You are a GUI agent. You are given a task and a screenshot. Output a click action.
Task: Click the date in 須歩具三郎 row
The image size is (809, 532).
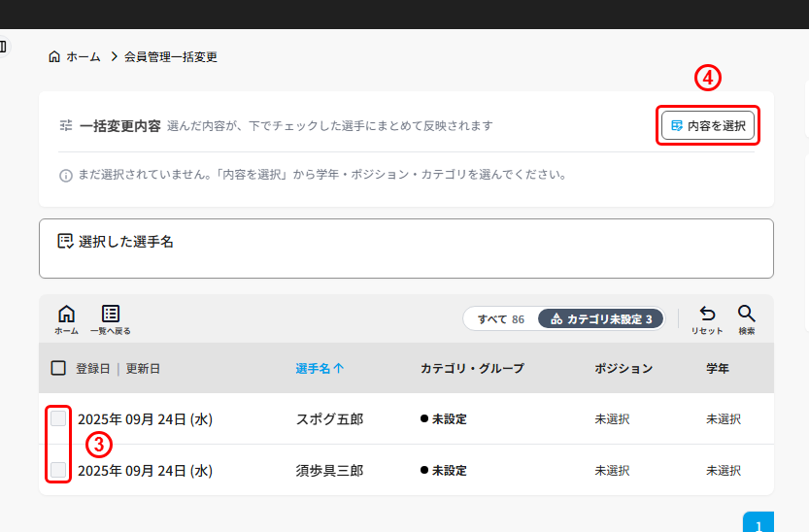(145, 471)
